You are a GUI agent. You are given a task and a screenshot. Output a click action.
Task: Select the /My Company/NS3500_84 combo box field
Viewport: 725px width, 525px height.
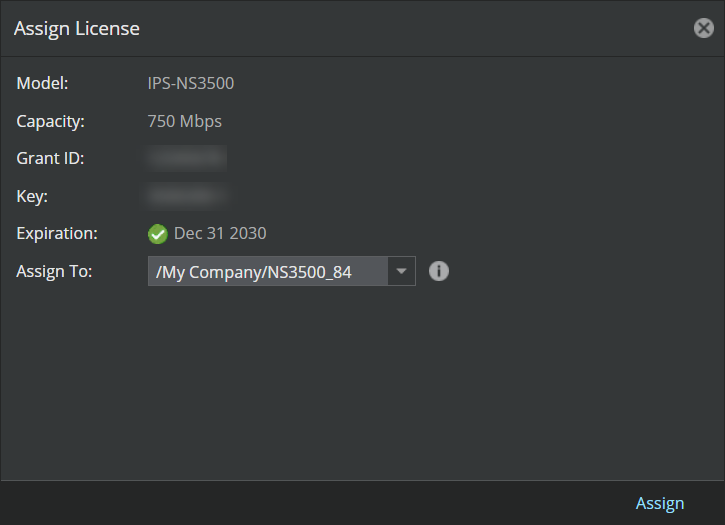coord(282,271)
